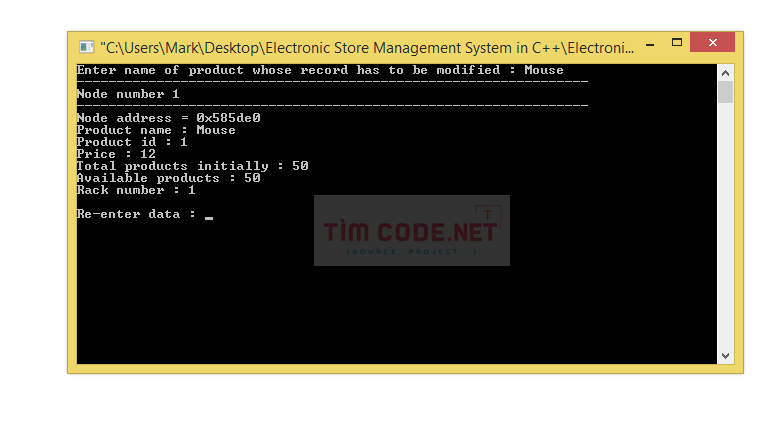The image size is (784, 422).
Task: Click the 'Node address = 0x585de0' line
Action: (168, 118)
